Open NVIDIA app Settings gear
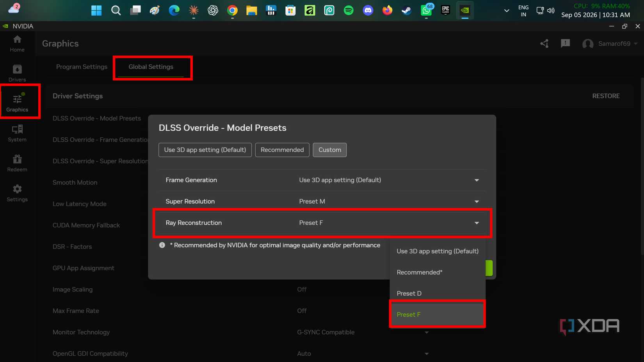644x362 pixels. pos(17,193)
